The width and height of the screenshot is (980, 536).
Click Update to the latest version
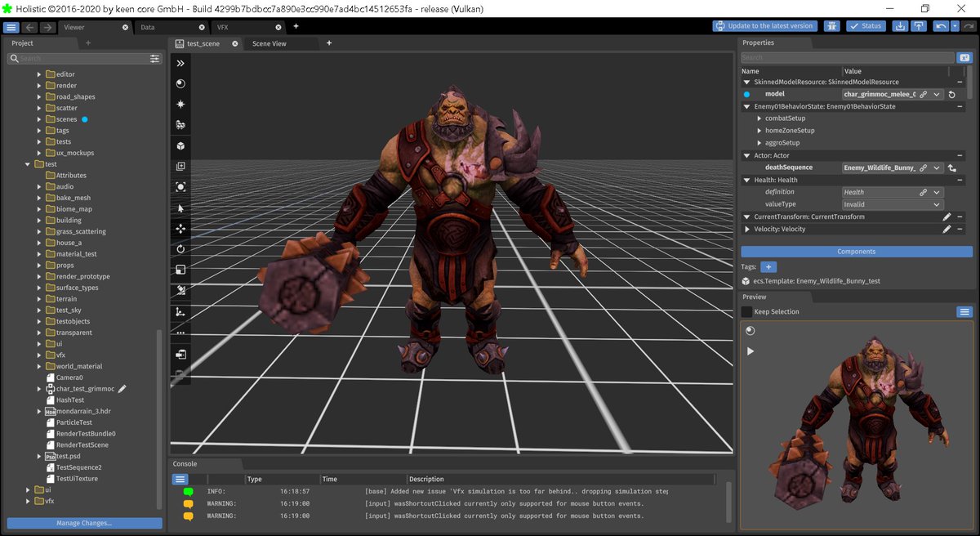pos(764,26)
